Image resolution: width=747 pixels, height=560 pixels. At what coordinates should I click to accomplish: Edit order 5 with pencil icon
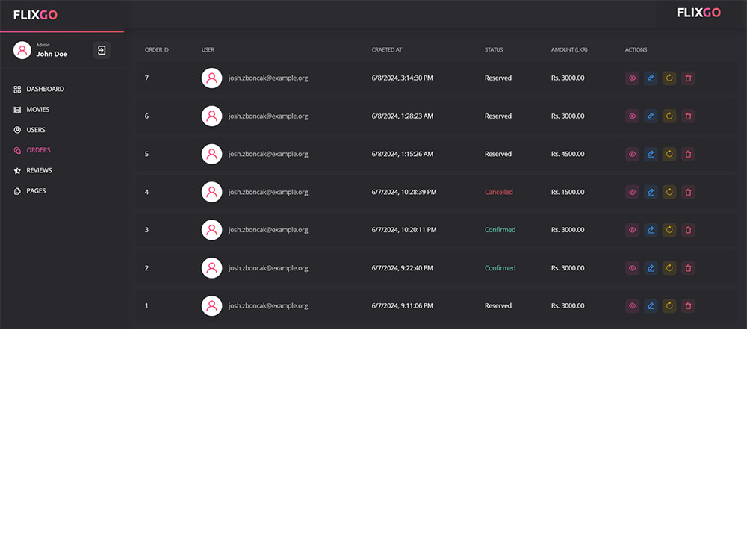pos(651,154)
